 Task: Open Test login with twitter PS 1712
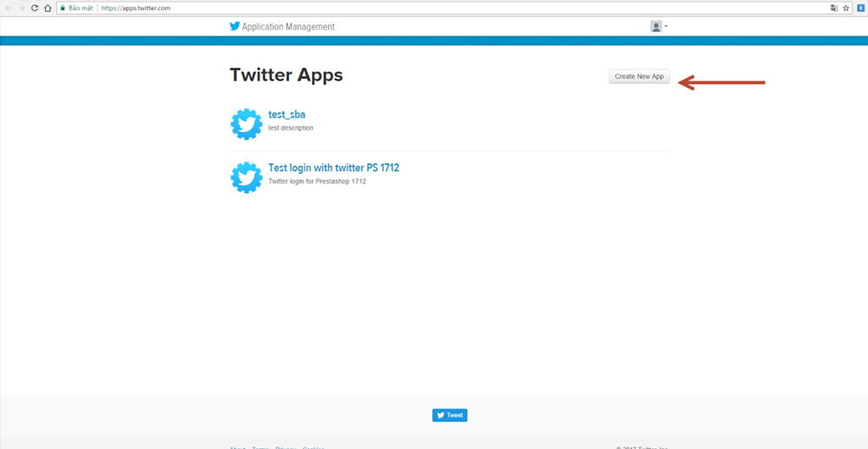pos(334,168)
